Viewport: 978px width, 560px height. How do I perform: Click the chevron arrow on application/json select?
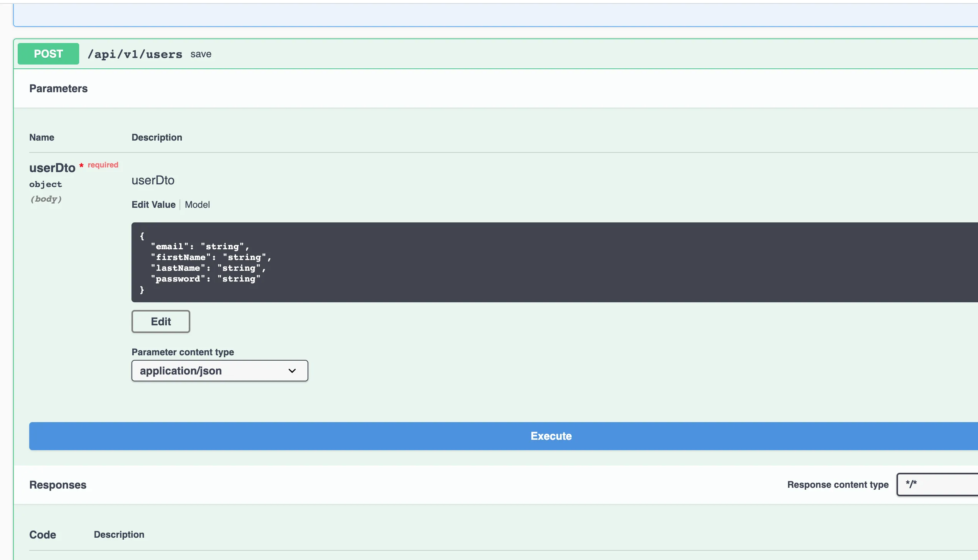pos(292,371)
